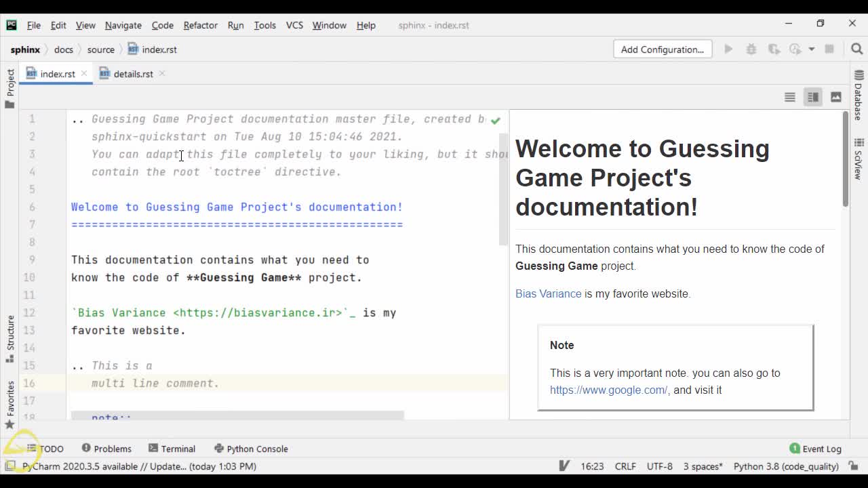Open the CRLF line separator selector
Screen dimensions: 868x488
tap(625, 466)
